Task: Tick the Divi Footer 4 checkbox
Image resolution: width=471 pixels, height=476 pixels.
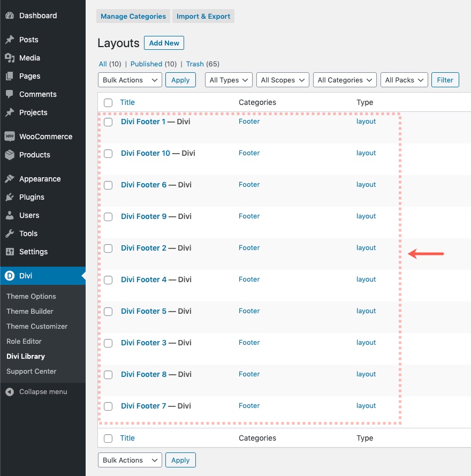Action: (108, 280)
